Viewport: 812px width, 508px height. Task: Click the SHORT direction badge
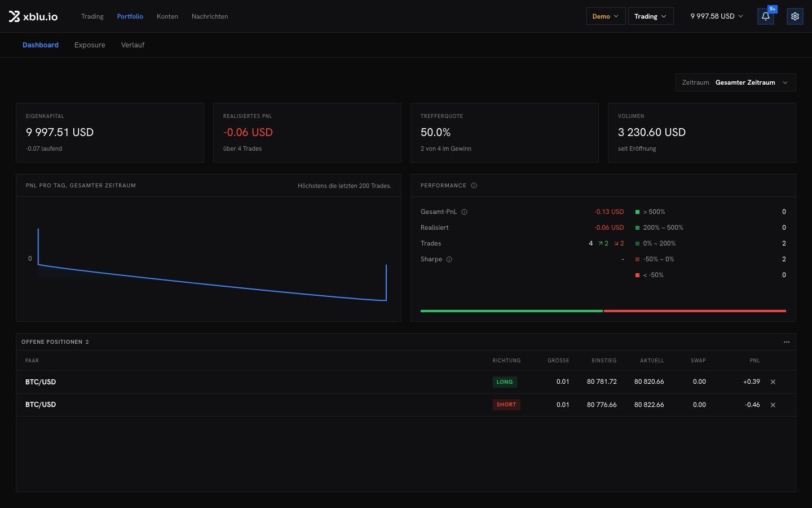click(x=506, y=405)
